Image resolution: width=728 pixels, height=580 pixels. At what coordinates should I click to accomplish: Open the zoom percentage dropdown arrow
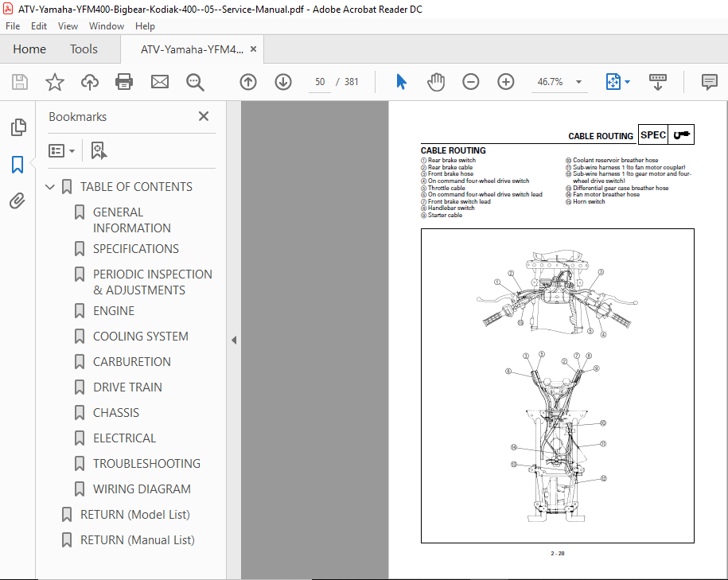click(x=578, y=82)
